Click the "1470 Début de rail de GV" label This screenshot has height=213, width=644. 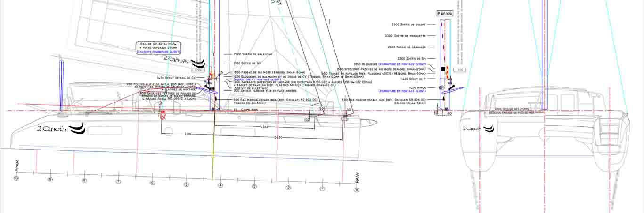[x=176, y=77]
